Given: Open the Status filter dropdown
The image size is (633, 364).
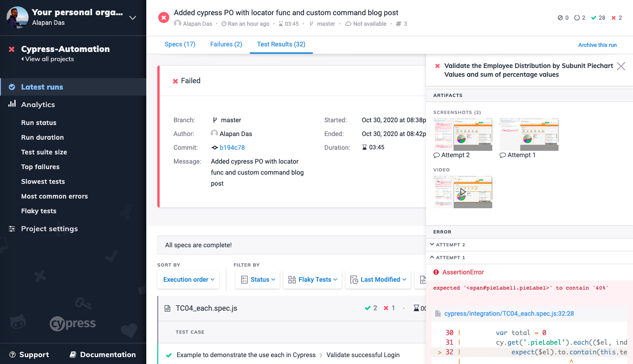Looking at the screenshot, I should pyautogui.click(x=258, y=279).
